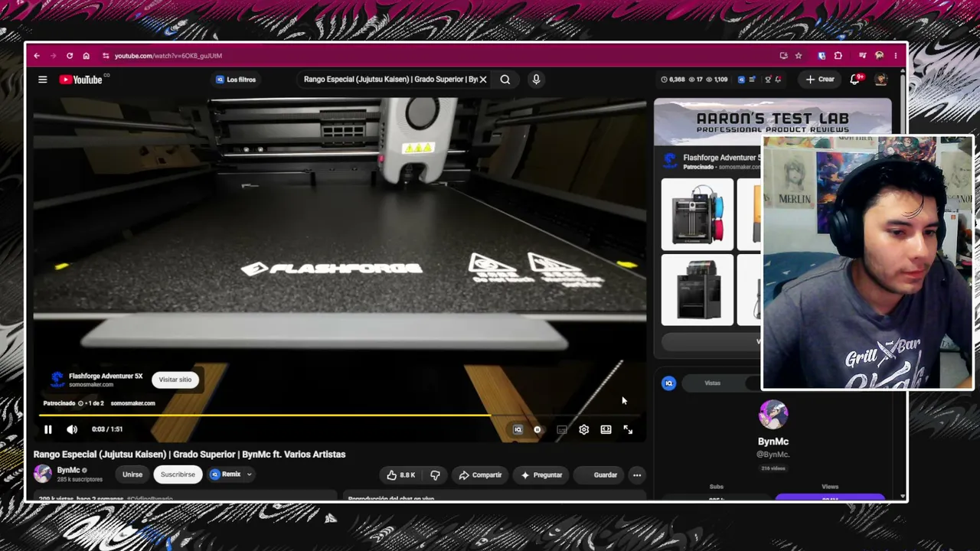Open the browser profile avatar
The height and width of the screenshot is (551, 980).
click(x=880, y=56)
